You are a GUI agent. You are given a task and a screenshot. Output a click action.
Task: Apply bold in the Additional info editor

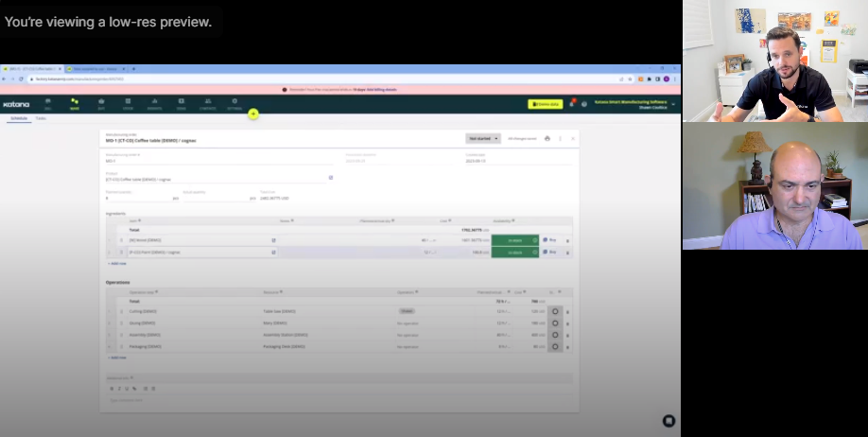[x=112, y=389]
